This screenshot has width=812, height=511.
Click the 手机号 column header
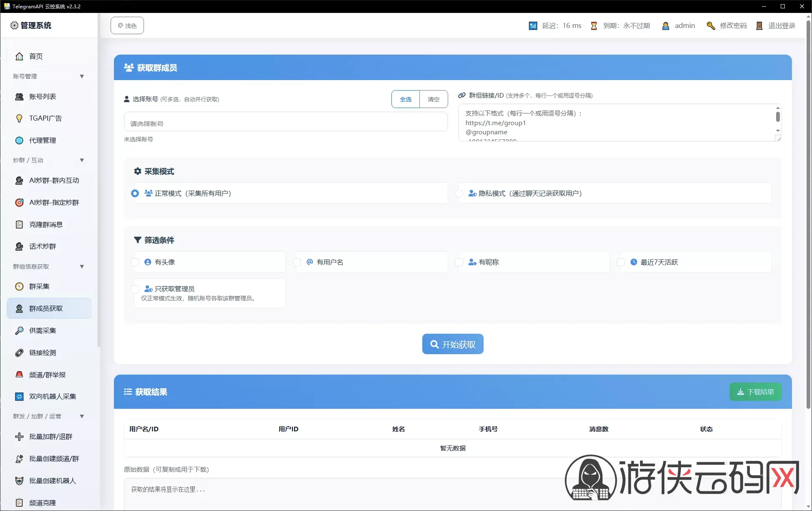point(488,429)
